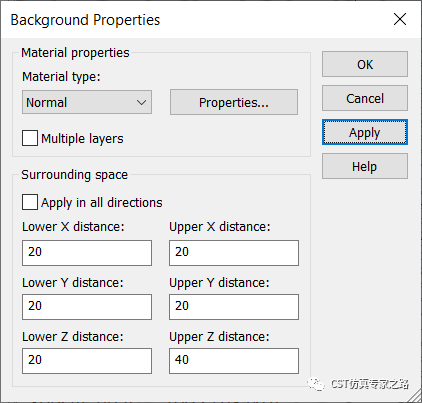Focus the Upper X distance field

pyautogui.click(x=234, y=253)
